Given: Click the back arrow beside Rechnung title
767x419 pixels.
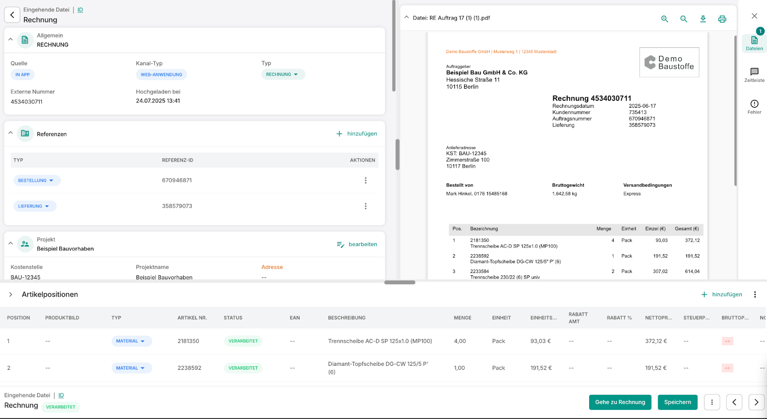Looking at the screenshot, I should 12,15.
